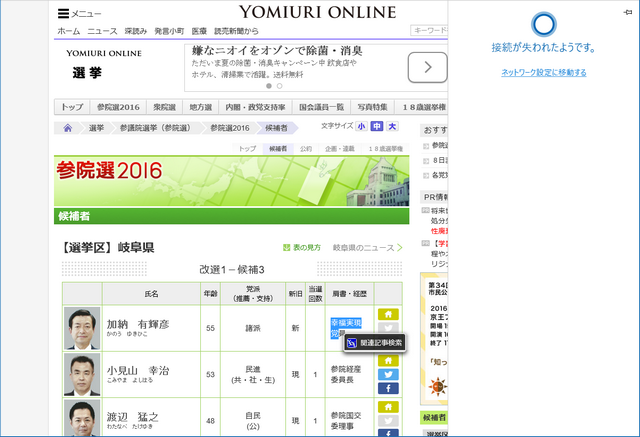Image resolution: width=640 pixels, height=437 pixels.
Task: Click 選挙 in breadcrumb
Action: click(x=96, y=128)
